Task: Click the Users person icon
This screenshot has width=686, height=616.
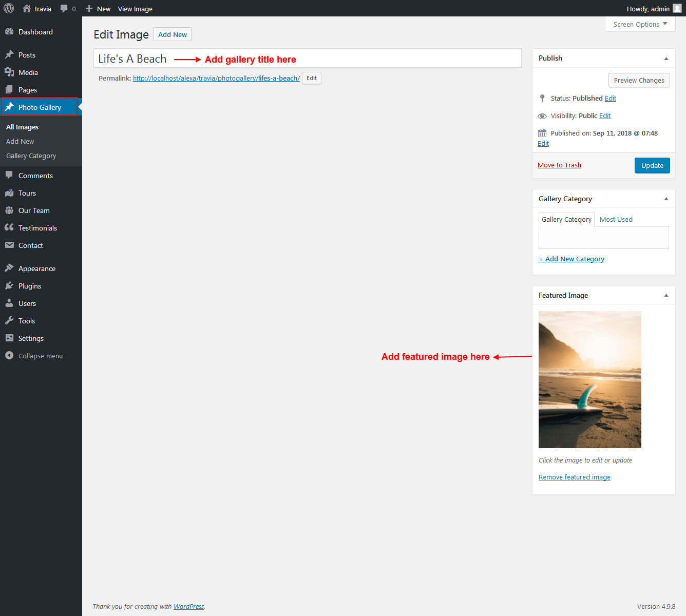Action: pyautogui.click(x=9, y=303)
